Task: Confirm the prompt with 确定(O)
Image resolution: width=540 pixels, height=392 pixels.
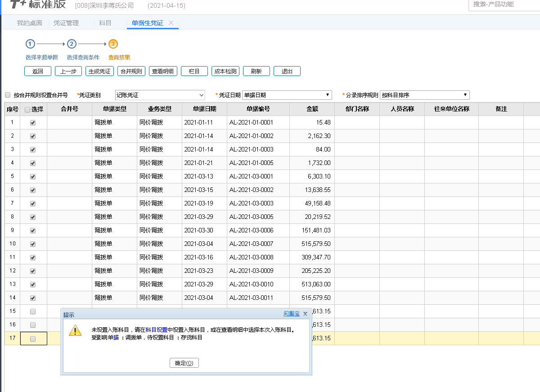Action: coord(184,363)
